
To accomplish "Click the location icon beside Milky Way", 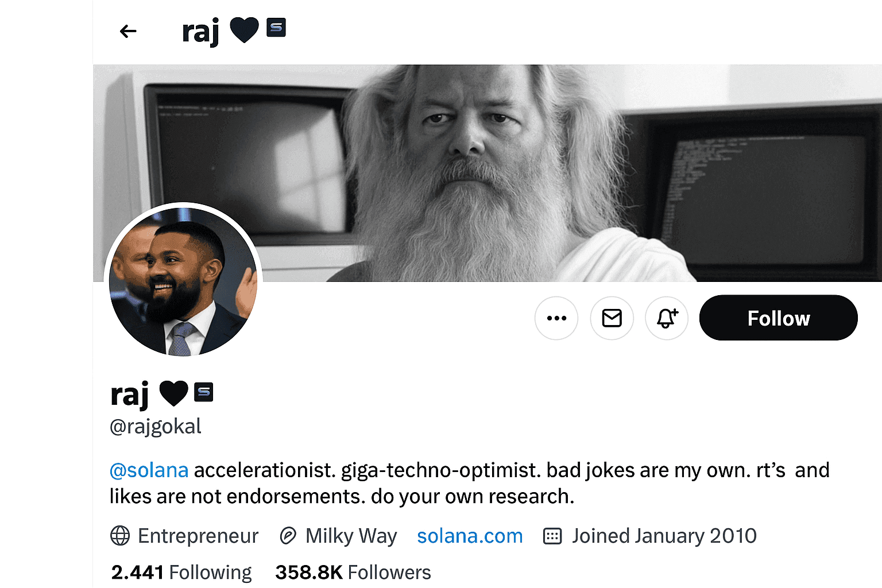I will click(x=288, y=536).
